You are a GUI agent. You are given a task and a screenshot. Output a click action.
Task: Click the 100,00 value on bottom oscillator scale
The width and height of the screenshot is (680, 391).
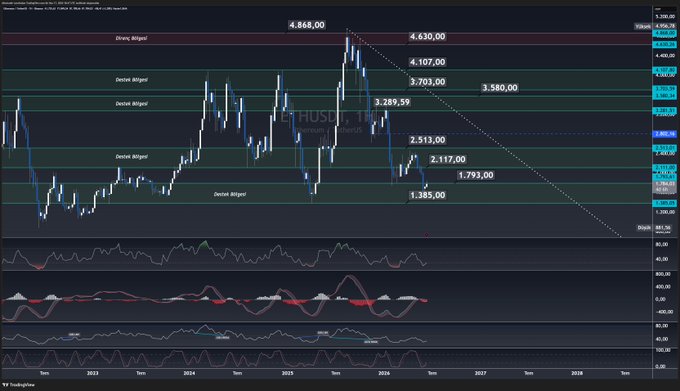(x=663, y=350)
